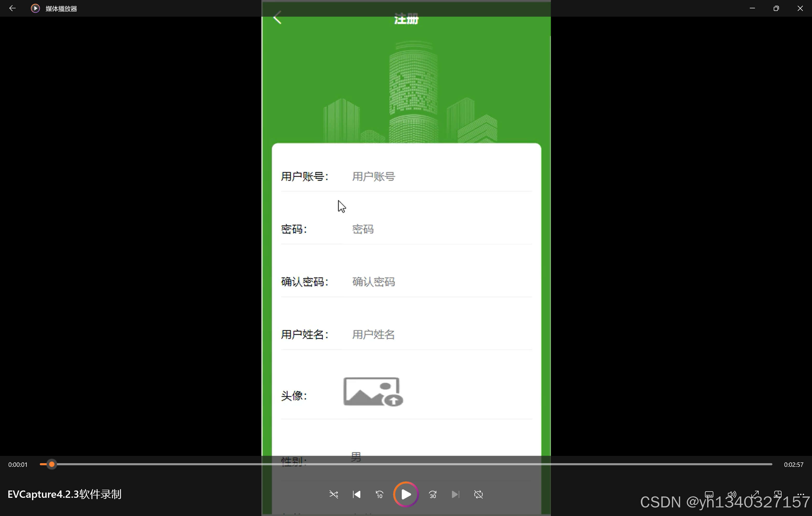Image resolution: width=812 pixels, height=516 pixels.
Task: Switch to the mini player view
Action: point(778,494)
